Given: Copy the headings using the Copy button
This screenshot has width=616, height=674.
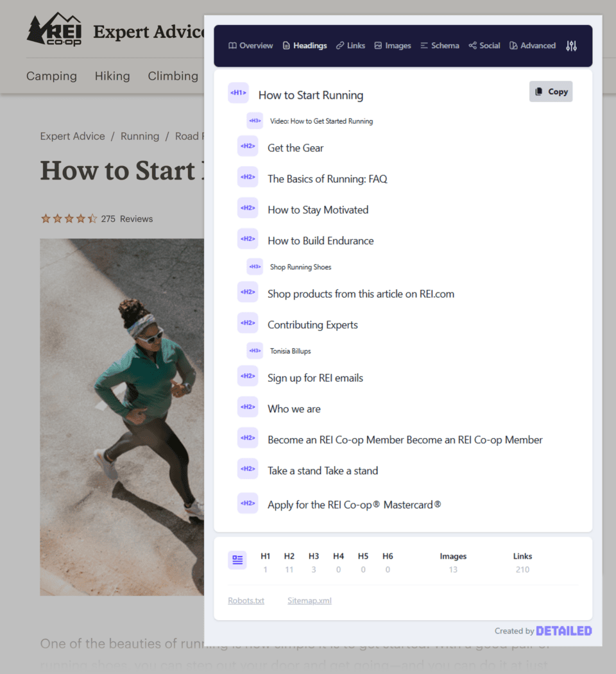Looking at the screenshot, I should (550, 91).
